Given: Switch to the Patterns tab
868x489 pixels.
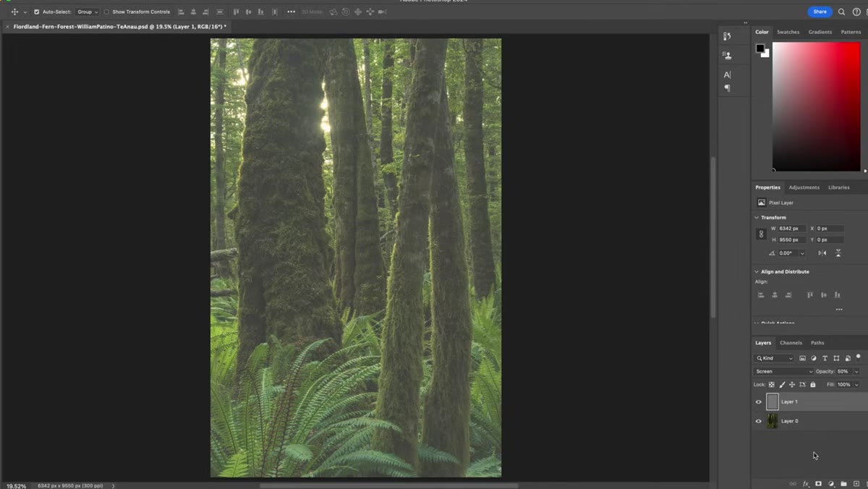Looking at the screenshot, I should tap(851, 32).
